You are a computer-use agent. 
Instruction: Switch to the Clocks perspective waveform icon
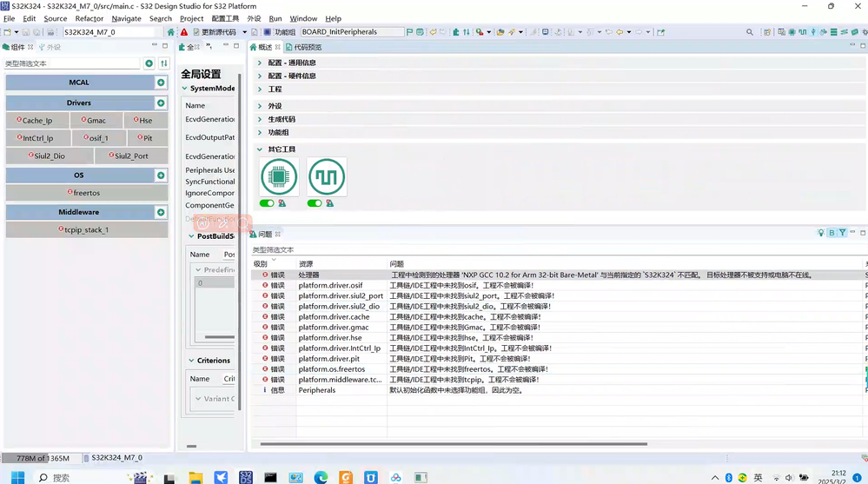point(802,32)
